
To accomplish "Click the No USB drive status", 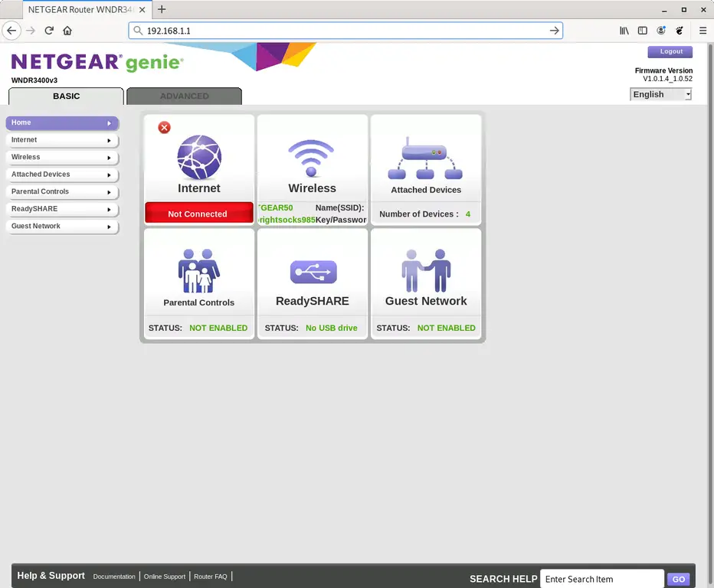I will coord(332,328).
